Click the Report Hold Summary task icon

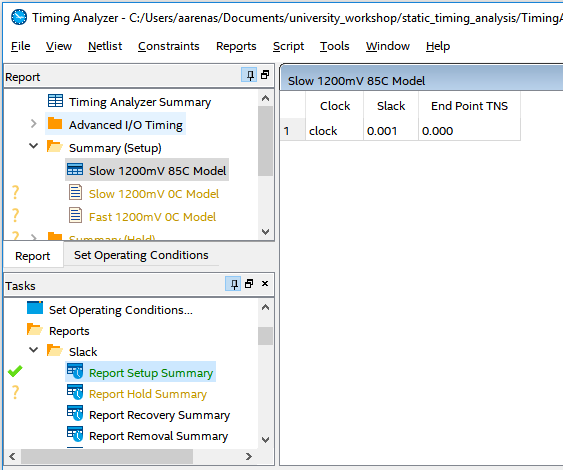75,392
